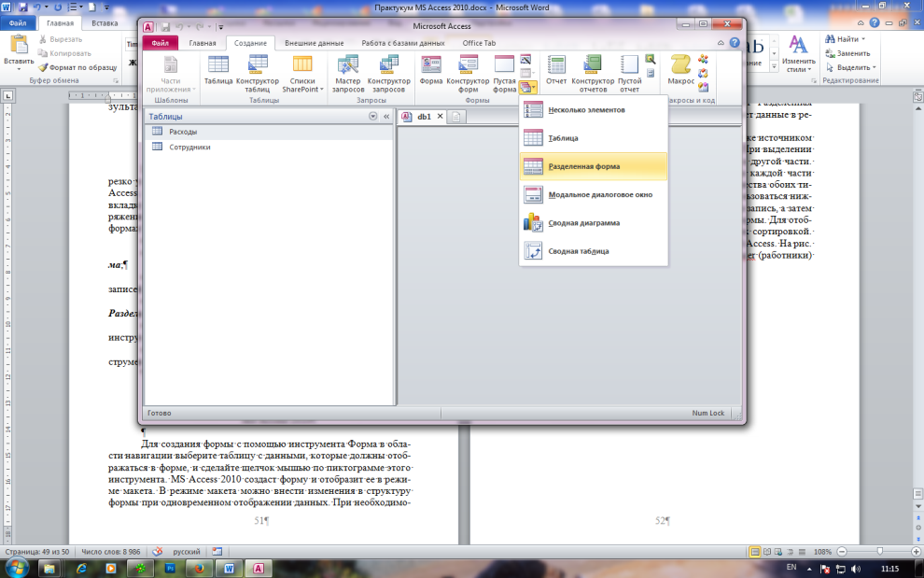Open Конструктор запросов in Access
Image resolution: width=924 pixels, height=578 pixels.
[x=388, y=74]
